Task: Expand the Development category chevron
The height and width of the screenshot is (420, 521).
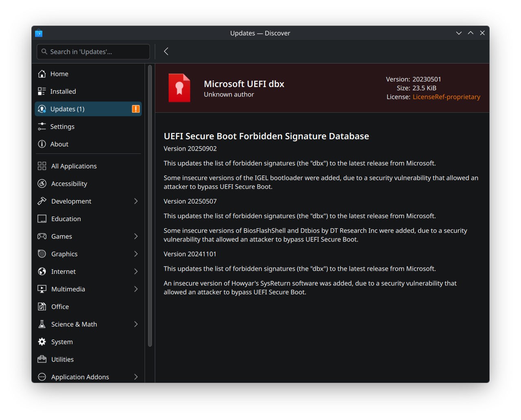Action: click(x=136, y=201)
